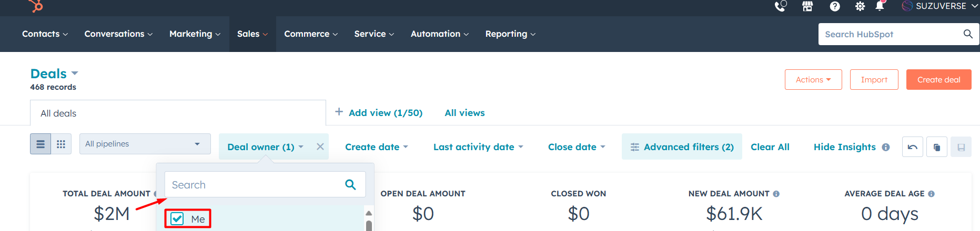Click the Search HubSpot field
The width and height of the screenshot is (980, 231).
[890, 34]
